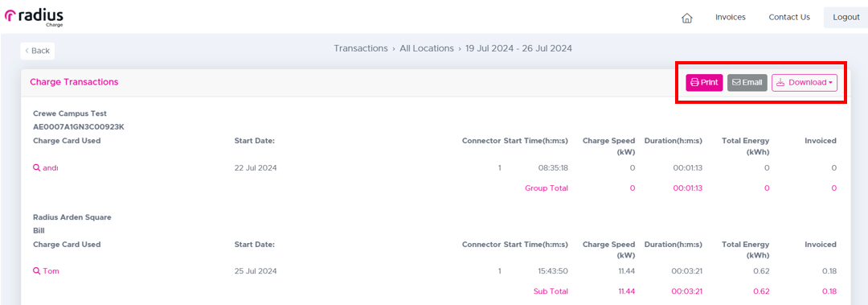Click the magnifier icon beside andi
Image resolution: width=868 pixels, height=305 pixels.
(36, 168)
